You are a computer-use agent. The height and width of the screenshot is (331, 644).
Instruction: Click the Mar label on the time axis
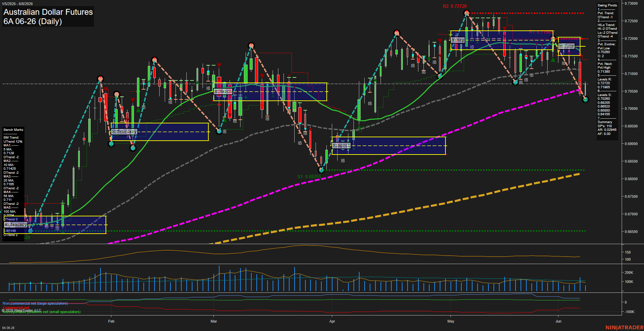pyautogui.click(x=214, y=321)
